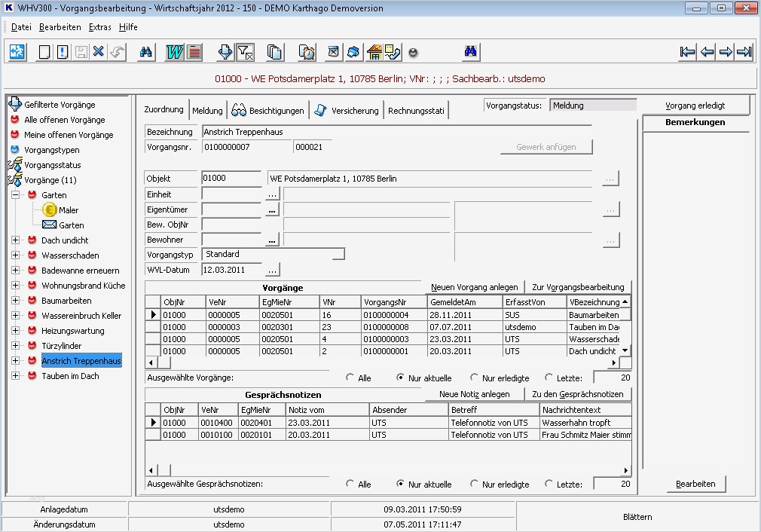Click the Bezeichnung input field
This screenshot has width=761, height=532.
(249, 131)
